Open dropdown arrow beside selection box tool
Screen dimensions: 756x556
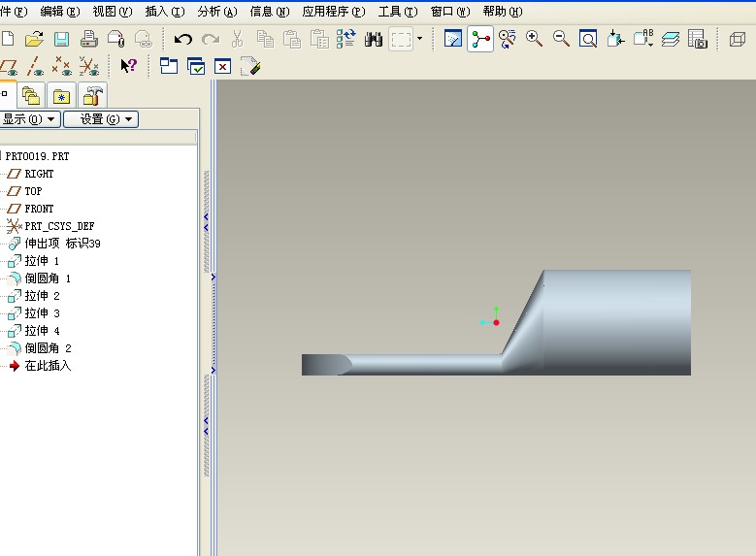[419, 39]
